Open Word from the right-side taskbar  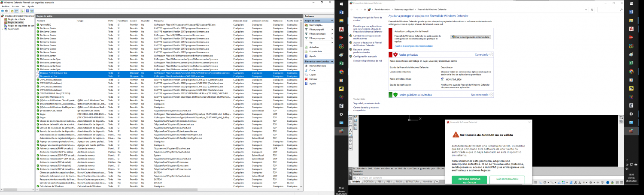632,13
